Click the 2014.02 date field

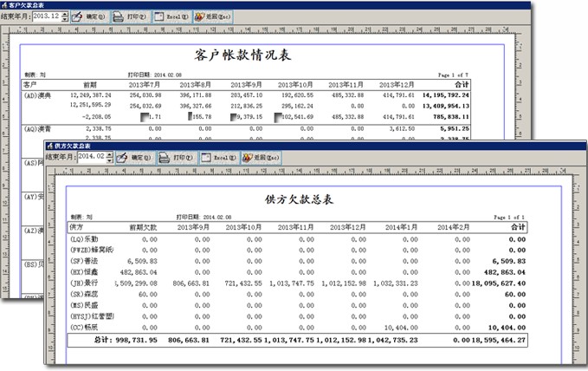[x=92, y=158]
